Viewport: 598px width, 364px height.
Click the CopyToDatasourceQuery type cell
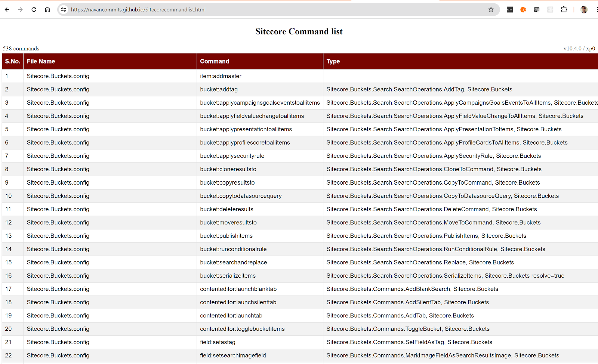(x=461, y=196)
